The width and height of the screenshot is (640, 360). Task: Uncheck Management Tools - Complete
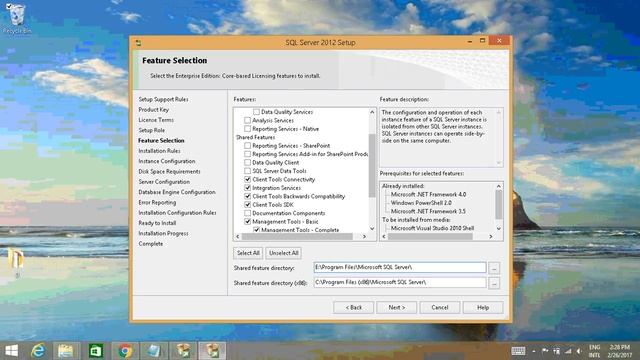pyautogui.click(x=256, y=230)
